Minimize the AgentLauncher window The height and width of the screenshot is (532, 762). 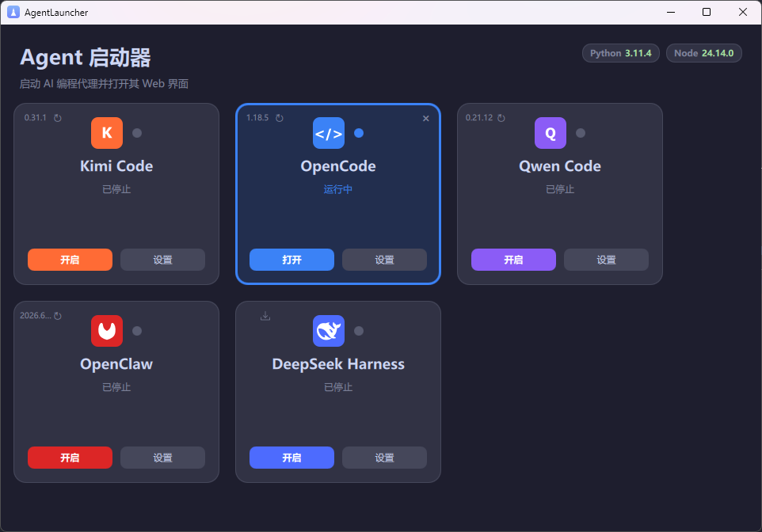[x=671, y=12]
